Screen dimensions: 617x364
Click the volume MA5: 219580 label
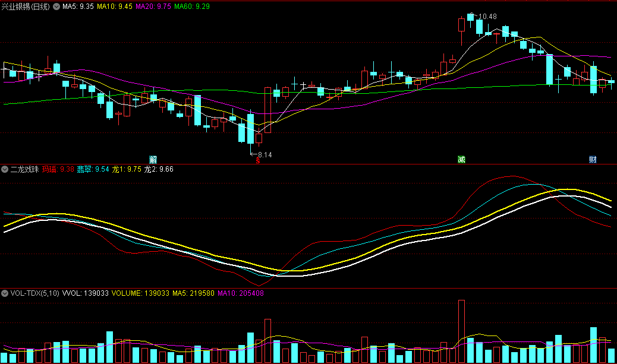tap(193, 293)
